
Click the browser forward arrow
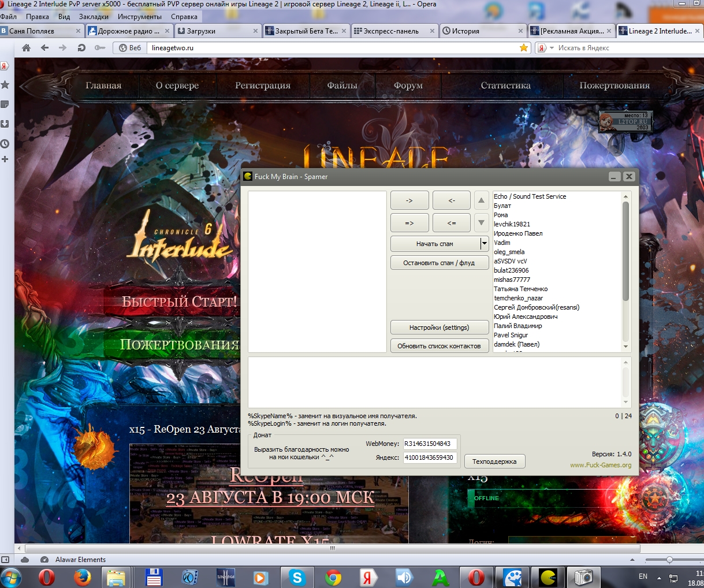click(62, 48)
